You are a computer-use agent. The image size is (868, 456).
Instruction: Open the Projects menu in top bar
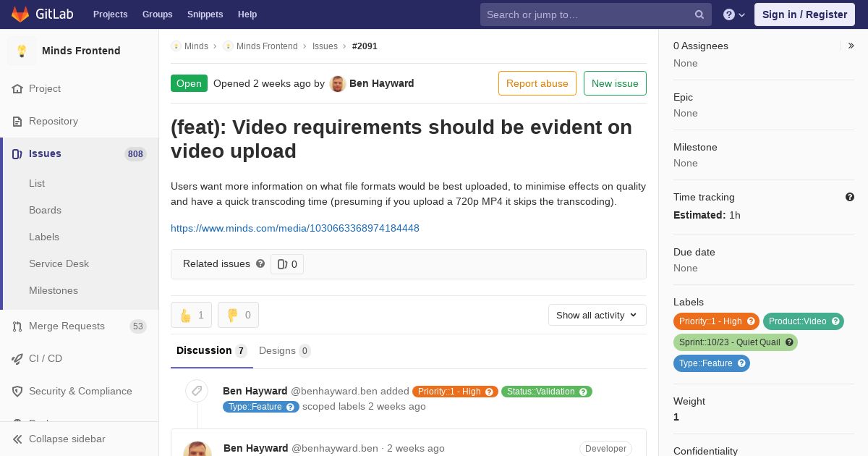(x=111, y=14)
